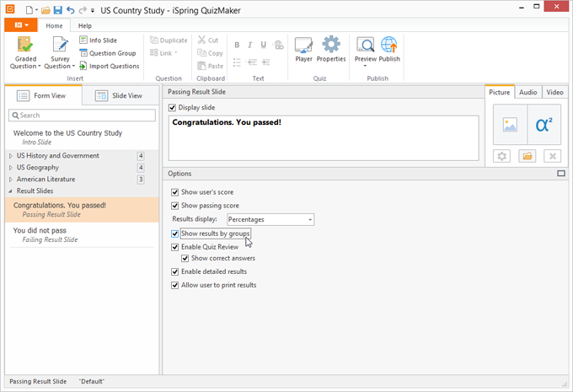Click the picture settings gear icon
The width and height of the screenshot is (573, 392).
[501, 156]
